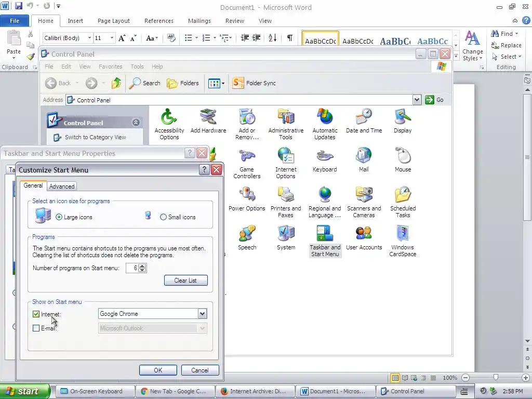Screen dimensions: 532x399
Task: Toggle the Folders pane button
Action: pyautogui.click(x=183, y=83)
